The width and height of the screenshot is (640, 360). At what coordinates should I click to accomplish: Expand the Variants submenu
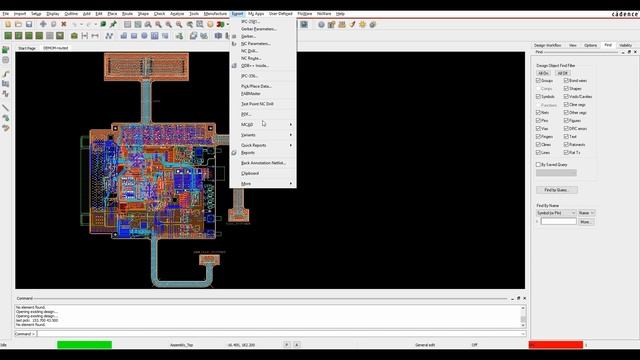263,135
